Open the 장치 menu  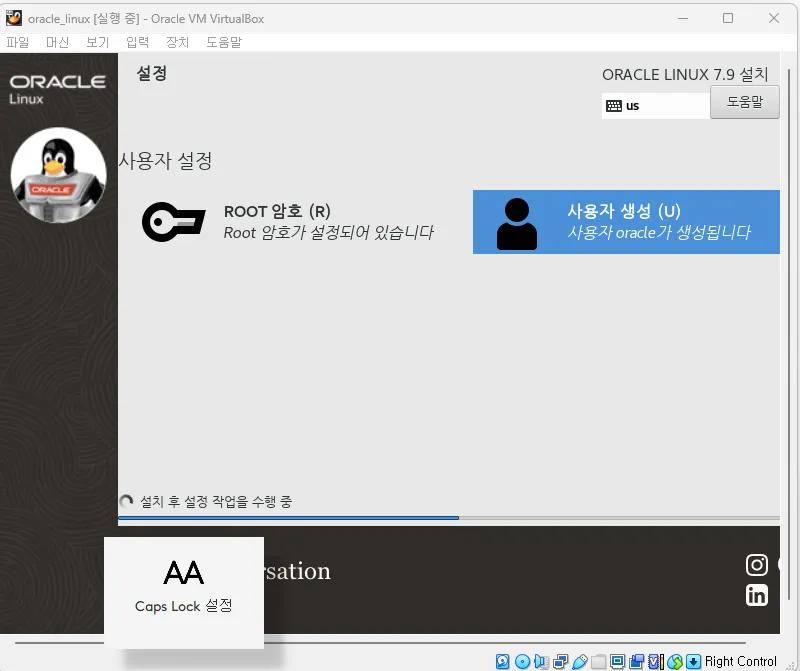[x=178, y=42]
